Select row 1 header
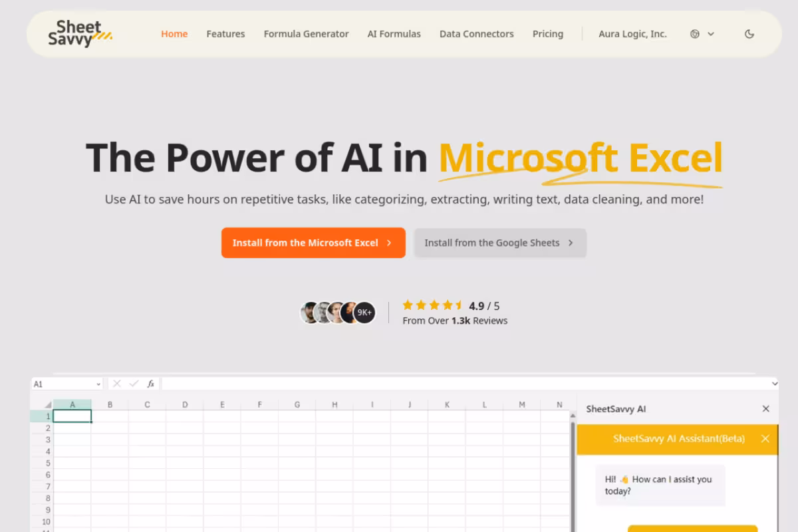This screenshot has height=532, width=798. [x=42, y=416]
